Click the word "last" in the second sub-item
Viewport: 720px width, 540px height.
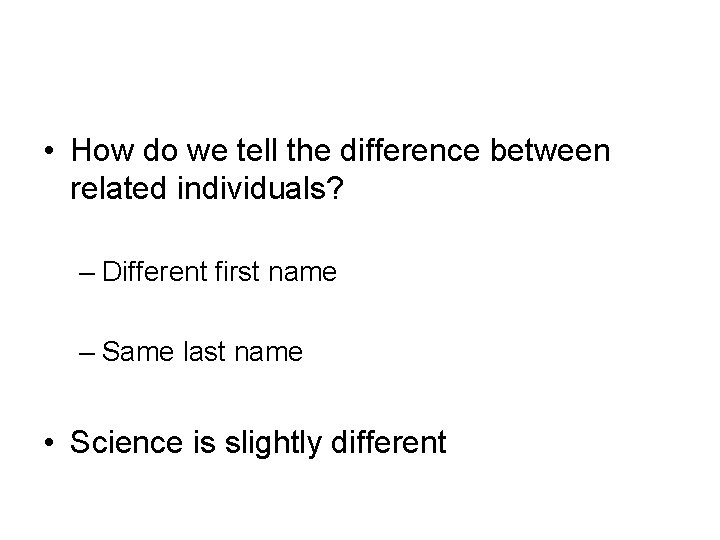point(201,352)
